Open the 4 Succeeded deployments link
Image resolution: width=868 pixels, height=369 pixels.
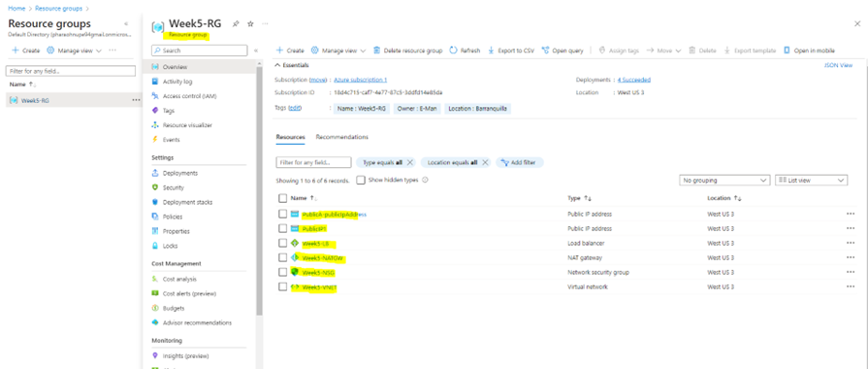[634, 80]
